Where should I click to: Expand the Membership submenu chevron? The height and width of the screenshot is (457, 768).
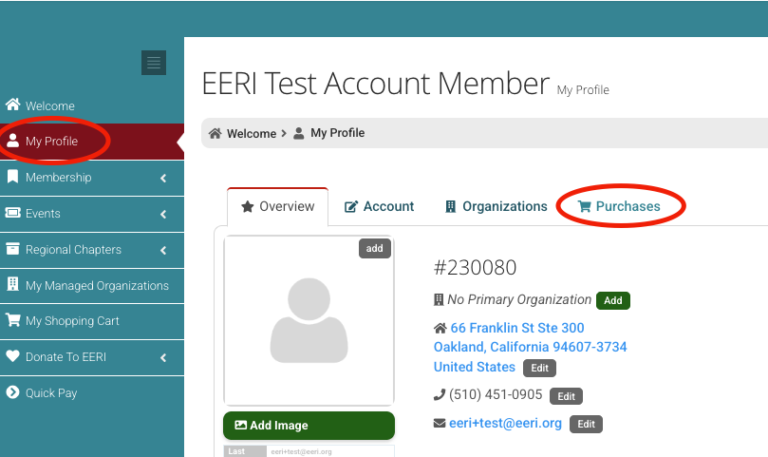[163, 178]
